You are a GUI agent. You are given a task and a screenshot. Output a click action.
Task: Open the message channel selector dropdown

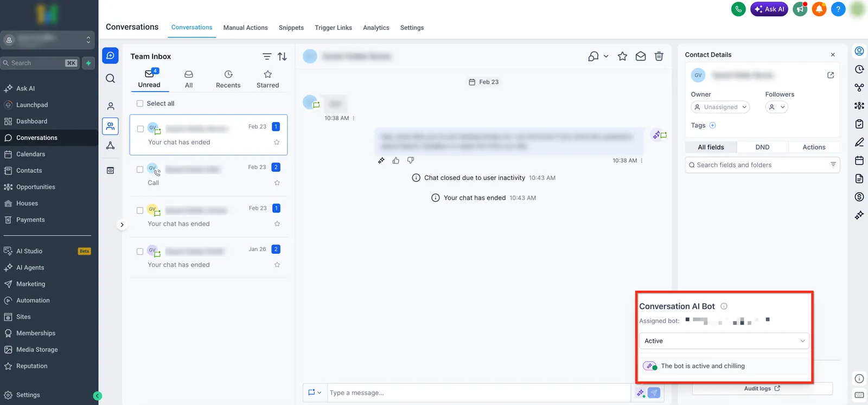(315, 393)
